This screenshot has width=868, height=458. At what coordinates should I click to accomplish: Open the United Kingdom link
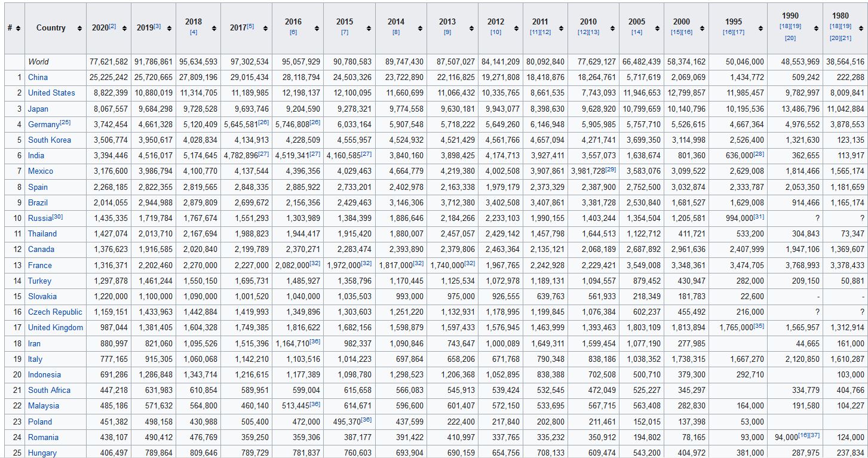[56, 327]
